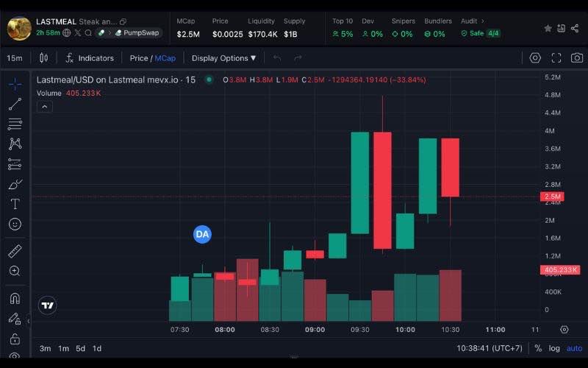Open time axis settings gear icon
The width and height of the screenshot is (588, 368).
pos(564,329)
